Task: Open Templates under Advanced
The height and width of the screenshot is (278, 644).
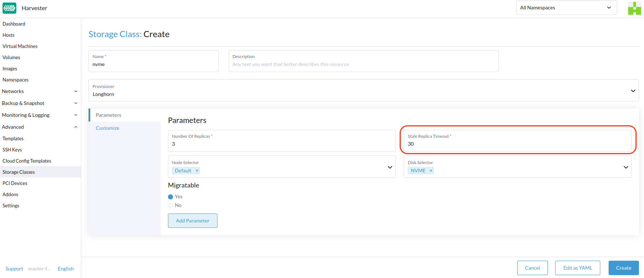Action: (x=40, y=138)
